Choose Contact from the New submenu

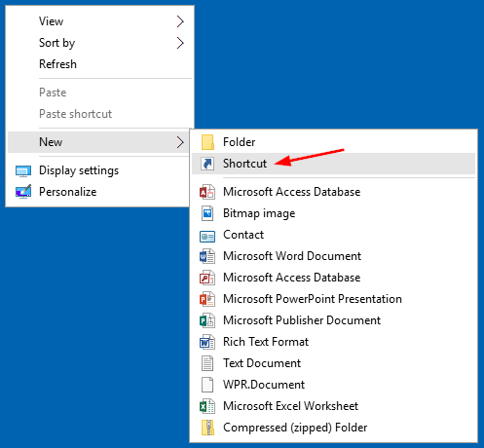[334, 235]
